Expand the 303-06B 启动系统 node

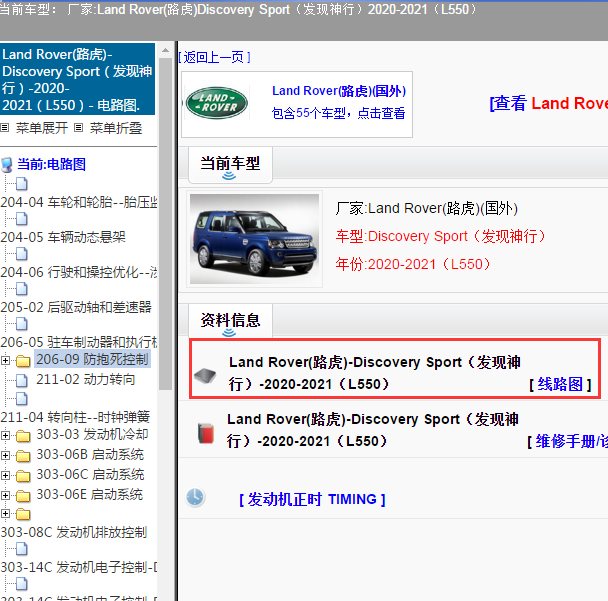(5, 456)
